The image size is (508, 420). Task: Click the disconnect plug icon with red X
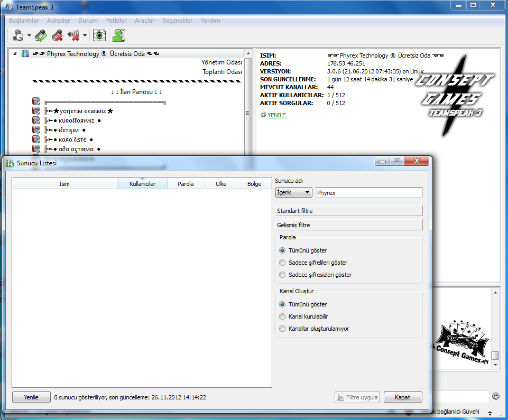[x=57, y=35]
